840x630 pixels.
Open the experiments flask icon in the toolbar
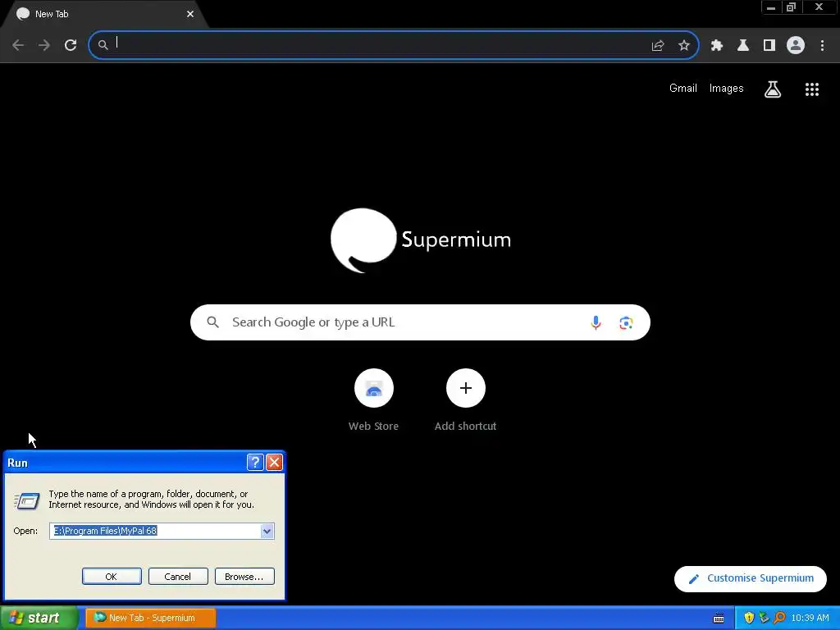(743, 46)
